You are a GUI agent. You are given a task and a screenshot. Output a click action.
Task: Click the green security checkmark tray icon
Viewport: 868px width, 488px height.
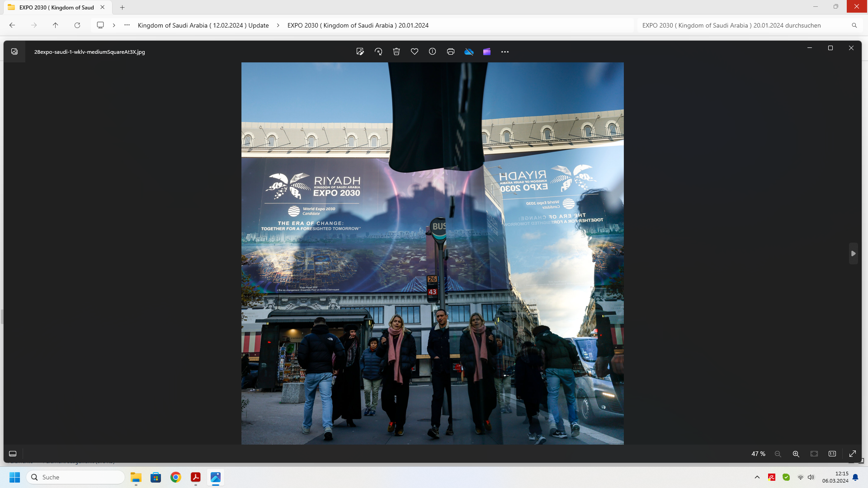click(786, 477)
